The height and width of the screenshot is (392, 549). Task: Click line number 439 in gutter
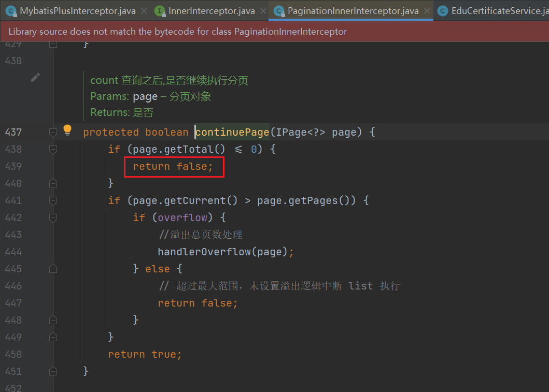click(13, 167)
